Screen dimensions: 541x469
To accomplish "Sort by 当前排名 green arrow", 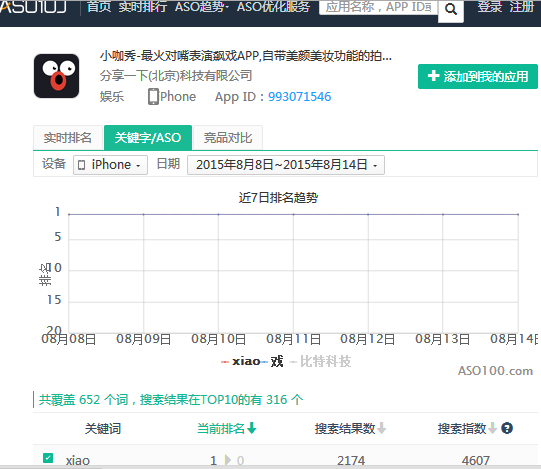I will pos(252,428).
